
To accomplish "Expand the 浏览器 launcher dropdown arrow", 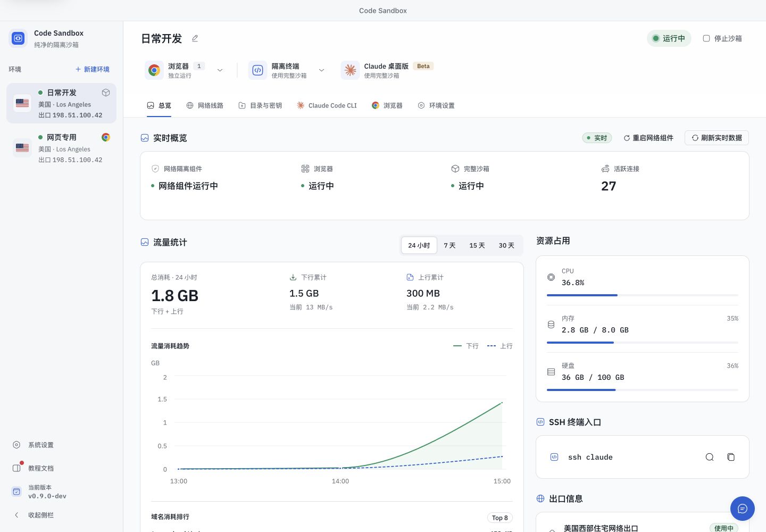I will pyautogui.click(x=220, y=70).
